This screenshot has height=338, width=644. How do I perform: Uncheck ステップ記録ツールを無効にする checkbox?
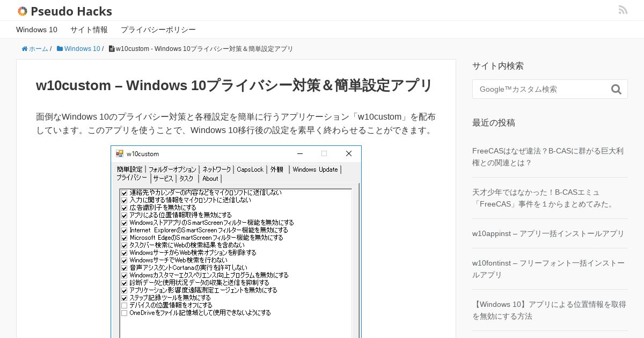[x=124, y=298]
